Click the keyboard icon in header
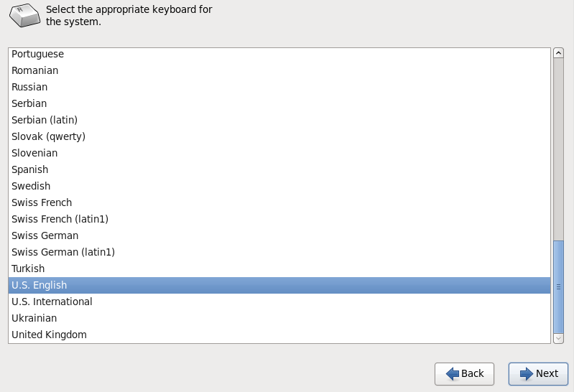The image size is (574, 392). click(x=25, y=15)
